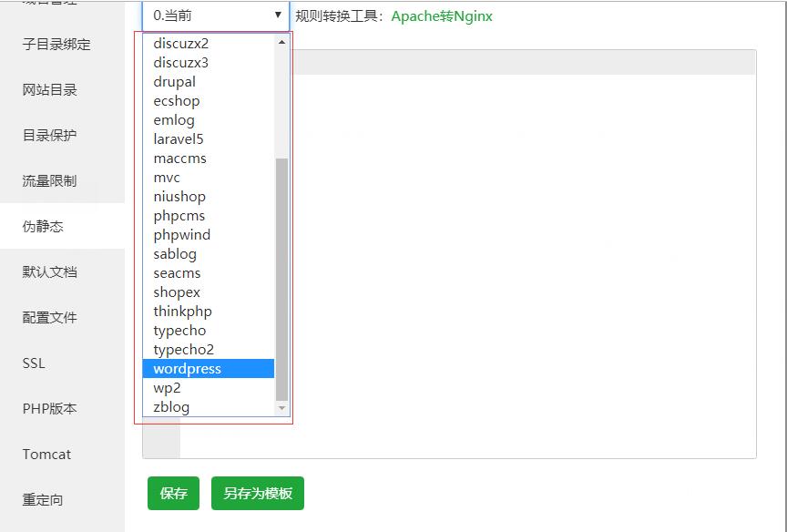Image resolution: width=787 pixels, height=532 pixels.
Task: Switch to the SSL tab
Action: 34,363
